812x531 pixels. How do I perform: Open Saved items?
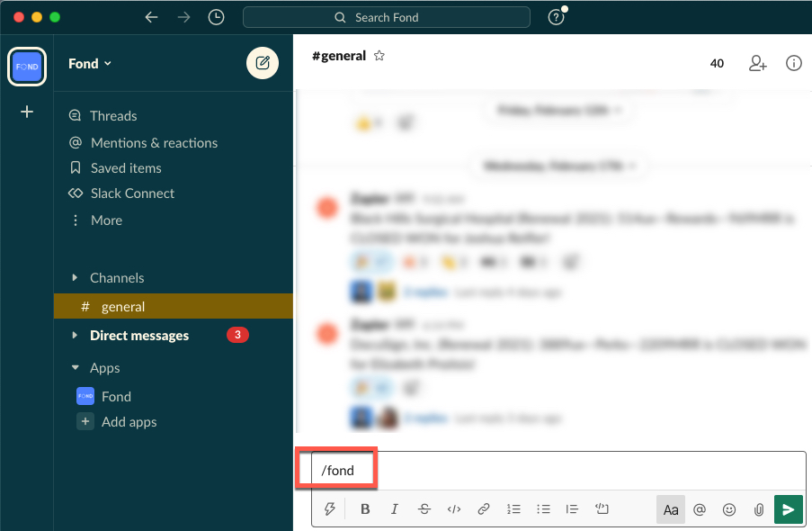115,168
